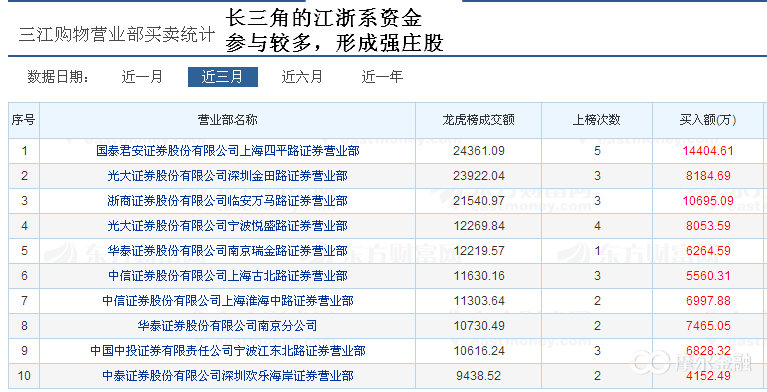The image size is (767, 392).
Task: Click the 买入额(万) column header
Action: pos(708,120)
